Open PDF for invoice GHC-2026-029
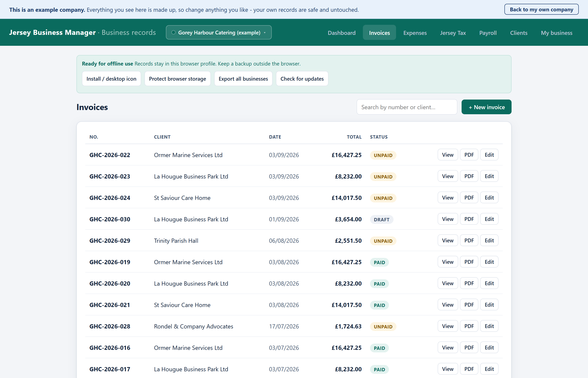This screenshot has width=588, height=378. click(469, 240)
